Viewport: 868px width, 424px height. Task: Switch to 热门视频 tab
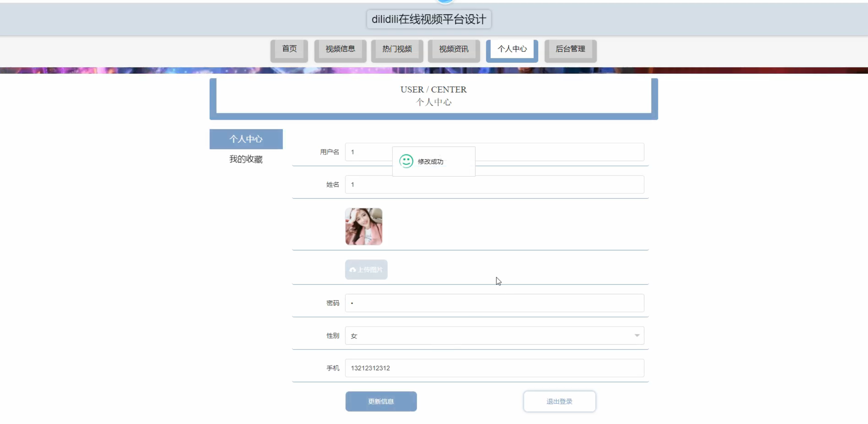(397, 49)
